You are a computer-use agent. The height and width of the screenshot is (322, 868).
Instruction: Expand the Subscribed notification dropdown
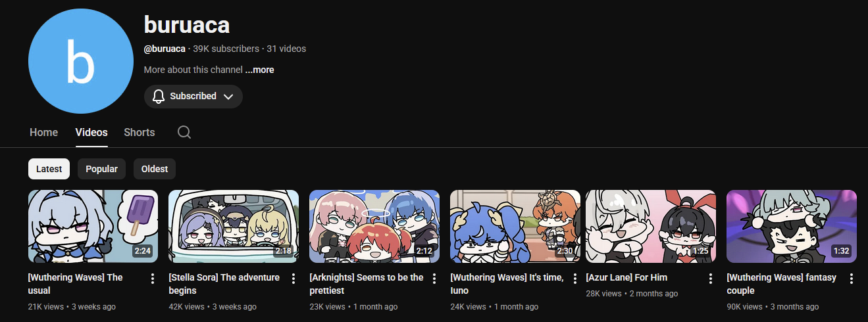pyautogui.click(x=228, y=97)
